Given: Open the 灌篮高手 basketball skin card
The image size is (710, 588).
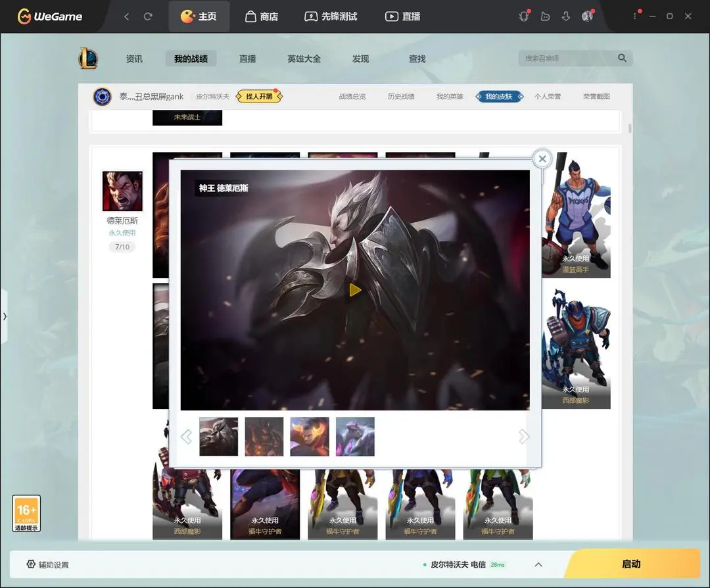Looking at the screenshot, I should coord(576,215).
